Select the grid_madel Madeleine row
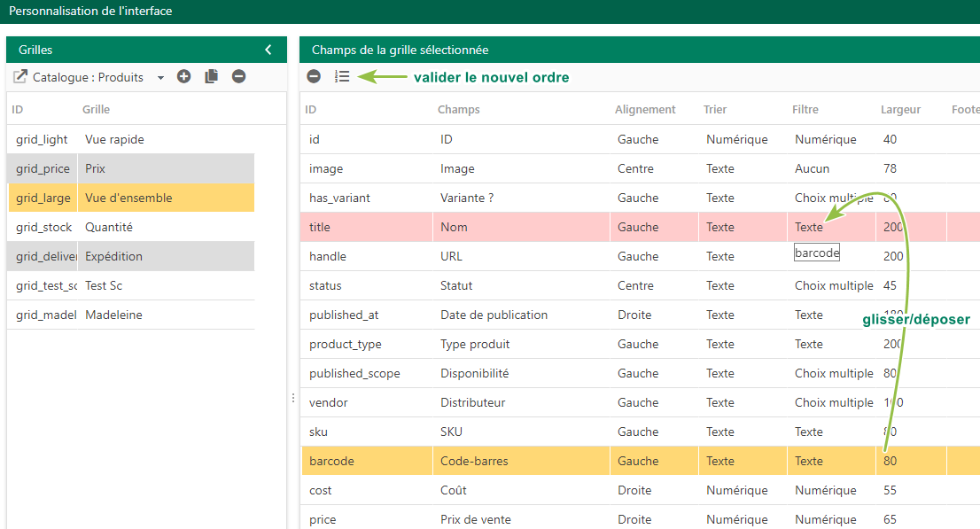 point(130,315)
